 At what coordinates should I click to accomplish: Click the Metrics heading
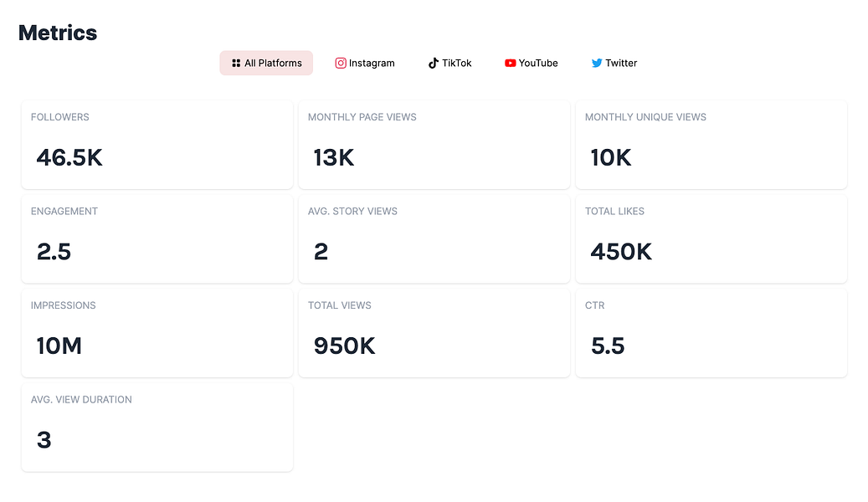point(58,33)
